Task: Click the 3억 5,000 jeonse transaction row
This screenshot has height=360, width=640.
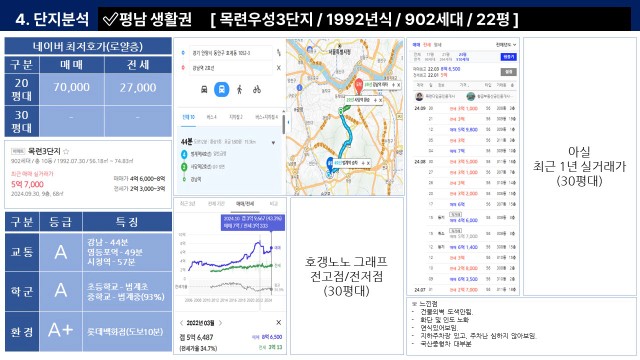Action: click(464, 162)
